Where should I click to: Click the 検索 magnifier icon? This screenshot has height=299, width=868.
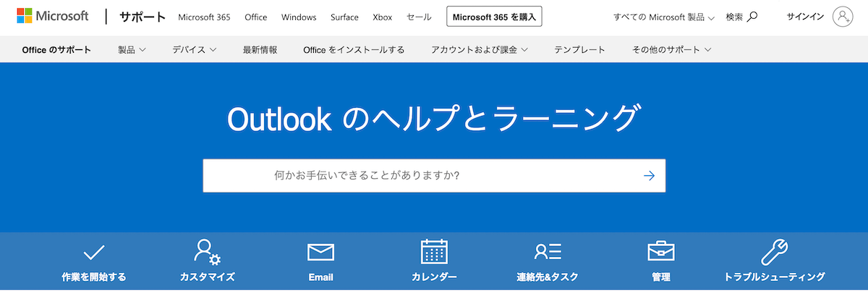[x=752, y=17]
